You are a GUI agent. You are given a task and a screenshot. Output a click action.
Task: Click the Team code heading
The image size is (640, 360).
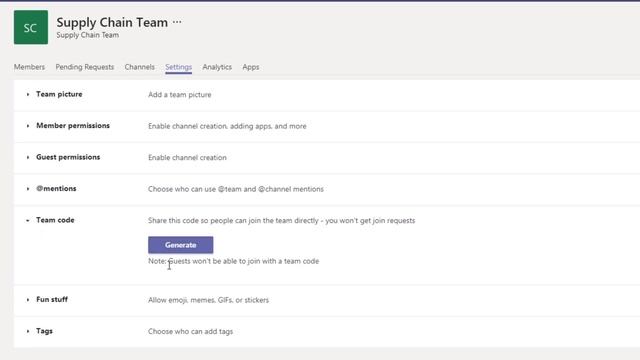pos(55,220)
